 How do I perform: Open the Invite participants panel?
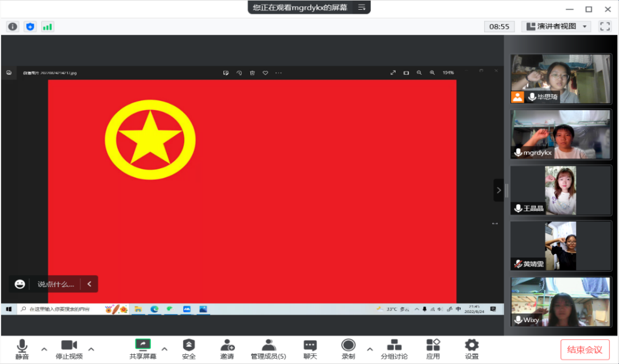click(227, 348)
